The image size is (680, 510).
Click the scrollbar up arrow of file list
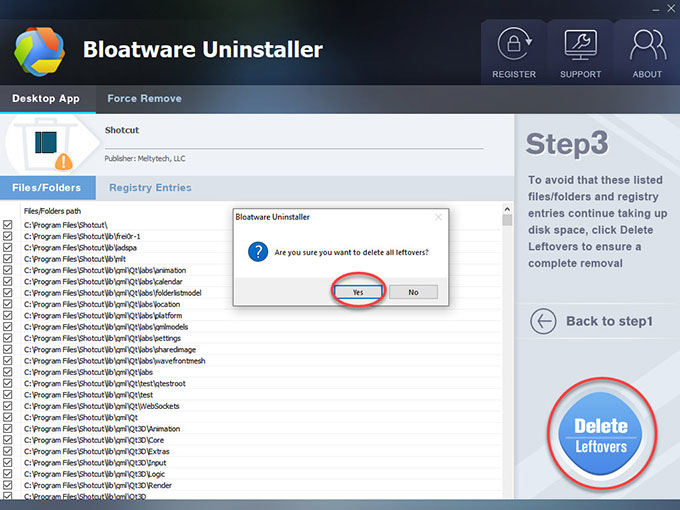507,209
